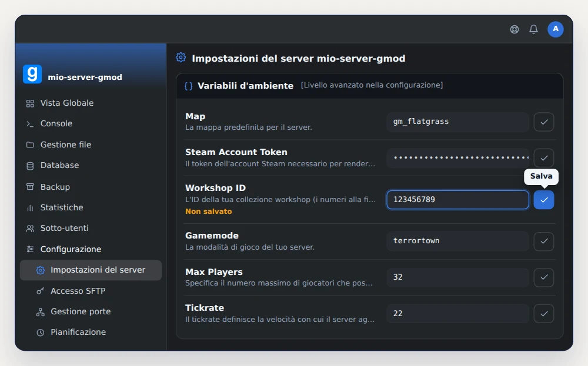Viewport: 588px width, 366px height.
Task: Click the Configurazione sliders icon
Action: click(x=30, y=249)
